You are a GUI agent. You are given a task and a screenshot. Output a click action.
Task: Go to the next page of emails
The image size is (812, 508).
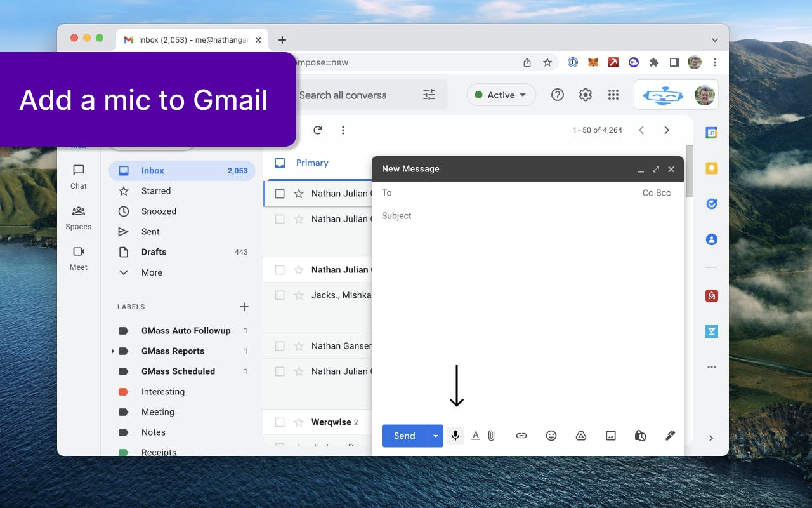(667, 130)
